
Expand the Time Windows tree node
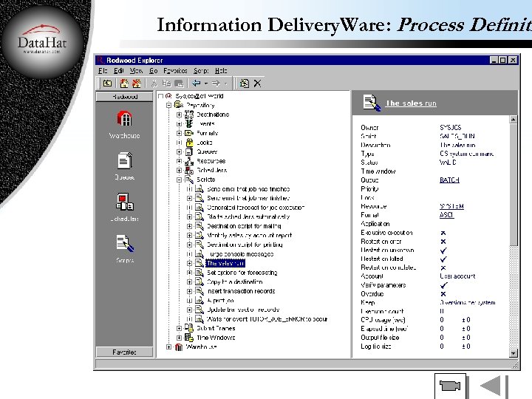179,338
